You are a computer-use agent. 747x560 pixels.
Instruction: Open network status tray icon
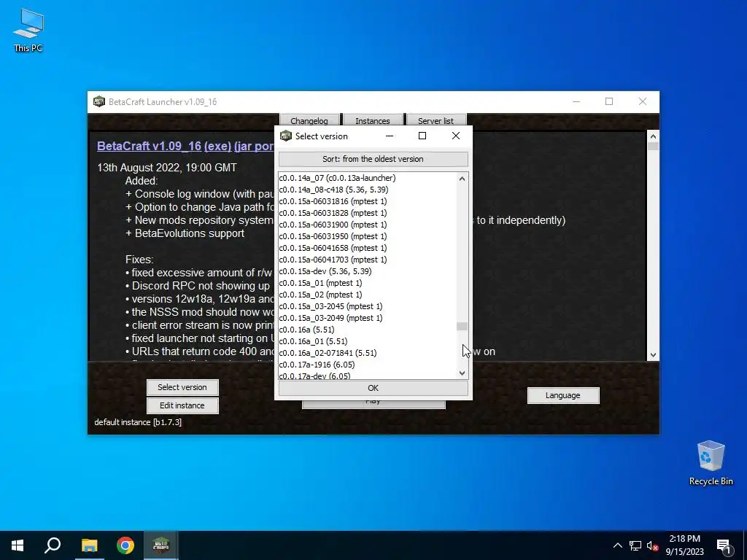pyautogui.click(x=635, y=545)
